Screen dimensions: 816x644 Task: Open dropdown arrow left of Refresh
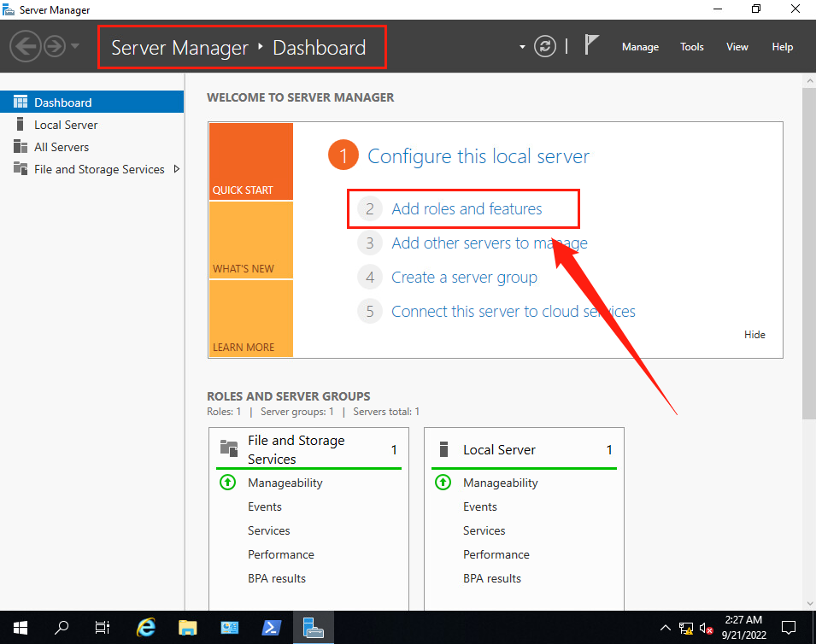[x=522, y=47]
